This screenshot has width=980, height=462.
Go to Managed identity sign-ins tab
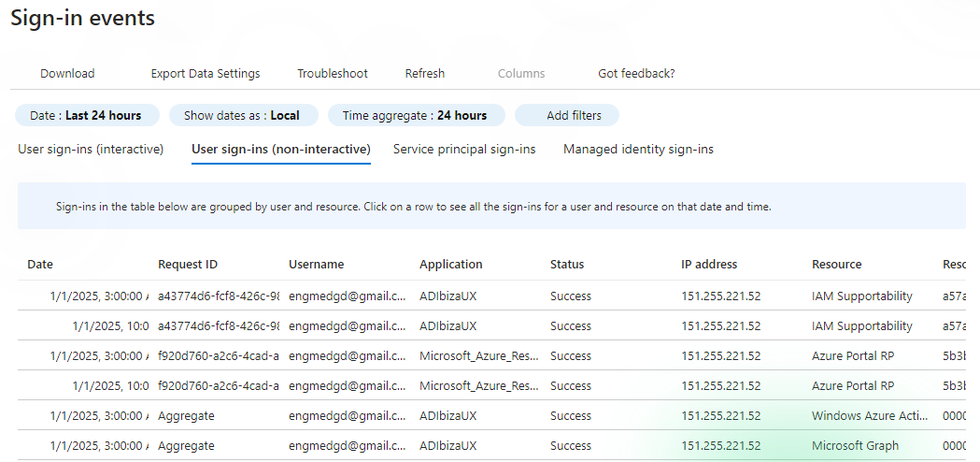click(638, 149)
